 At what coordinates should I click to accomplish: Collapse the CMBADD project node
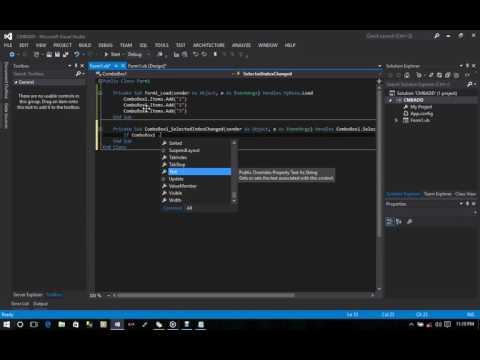pos(390,100)
